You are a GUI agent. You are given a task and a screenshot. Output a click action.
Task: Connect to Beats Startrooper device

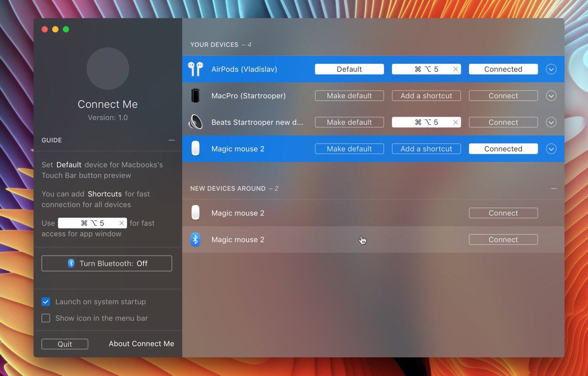click(503, 122)
